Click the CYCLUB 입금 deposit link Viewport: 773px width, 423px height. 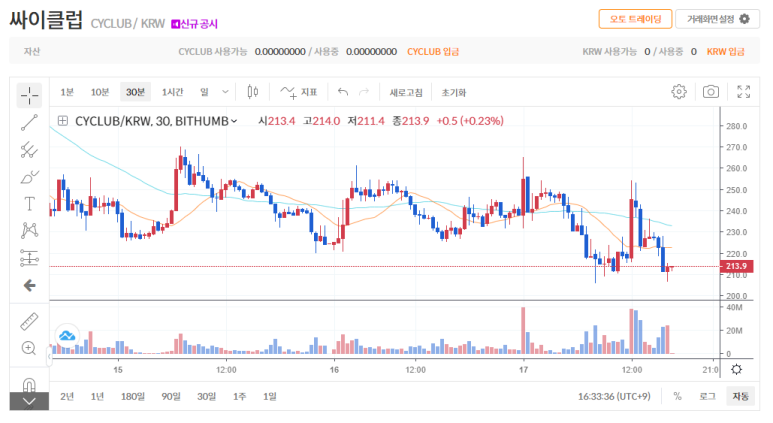433,51
